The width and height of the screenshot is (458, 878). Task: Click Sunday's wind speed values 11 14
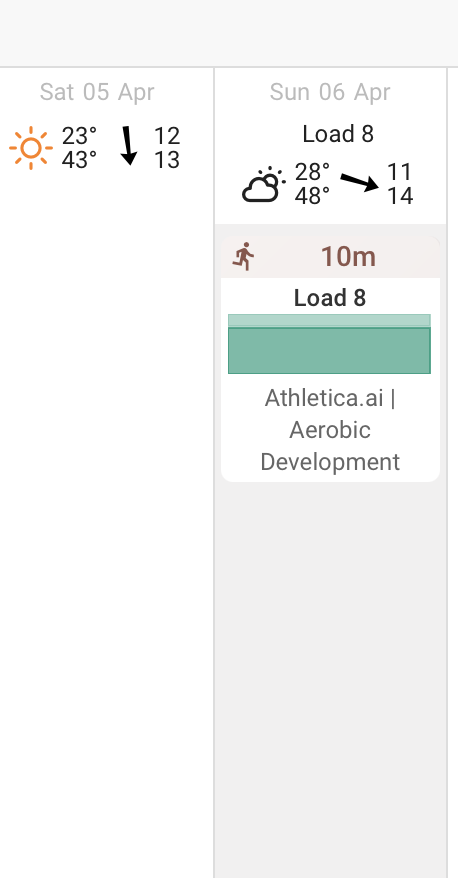tap(400, 184)
